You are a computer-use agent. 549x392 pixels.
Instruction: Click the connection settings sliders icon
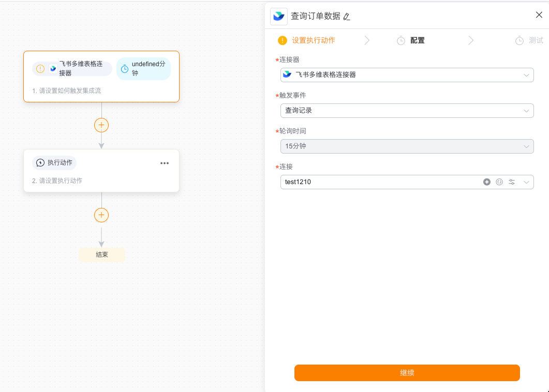click(x=512, y=182)
